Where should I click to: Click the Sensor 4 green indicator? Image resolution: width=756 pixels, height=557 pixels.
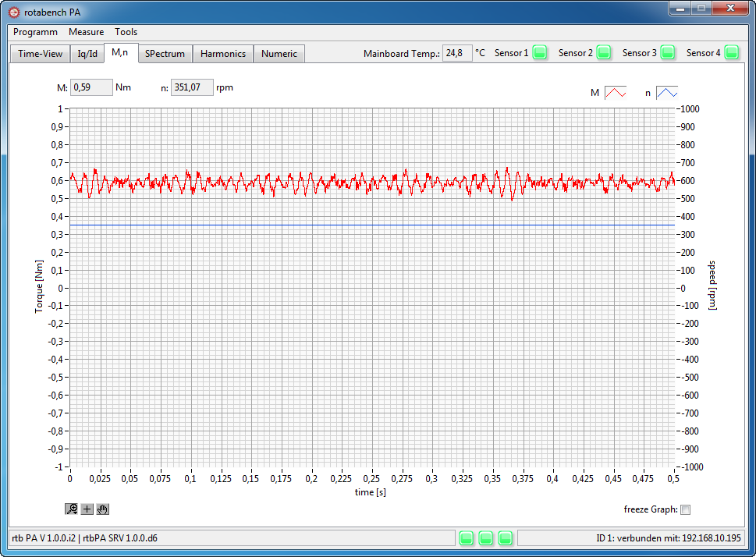732,52
